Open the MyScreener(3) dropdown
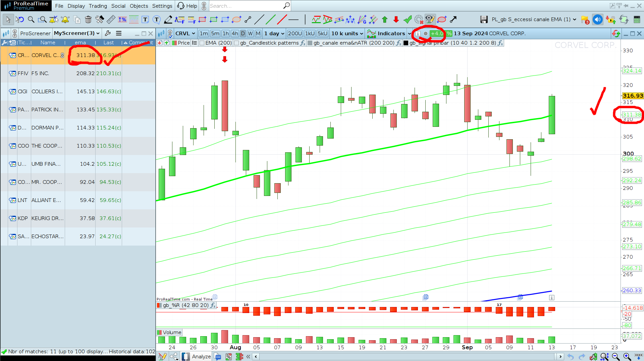Image resolution: width=644 pixels, height=361 pixels. [77, 33]
